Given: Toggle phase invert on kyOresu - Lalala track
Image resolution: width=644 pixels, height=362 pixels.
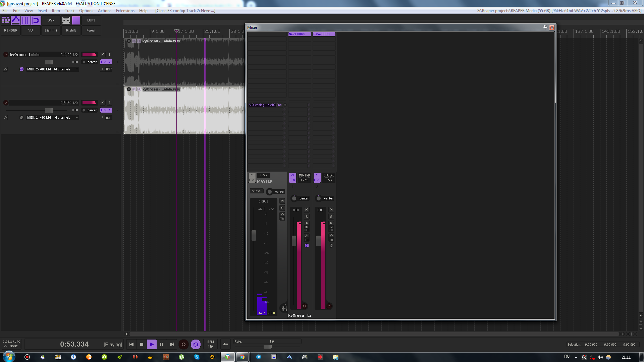Looking at the screenshot, I should [21, 69].
